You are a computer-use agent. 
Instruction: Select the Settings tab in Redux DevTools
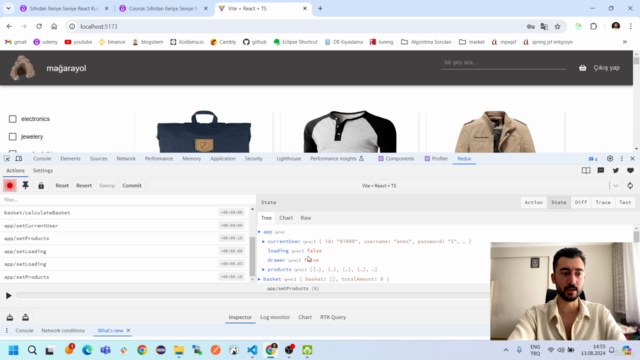43,171
